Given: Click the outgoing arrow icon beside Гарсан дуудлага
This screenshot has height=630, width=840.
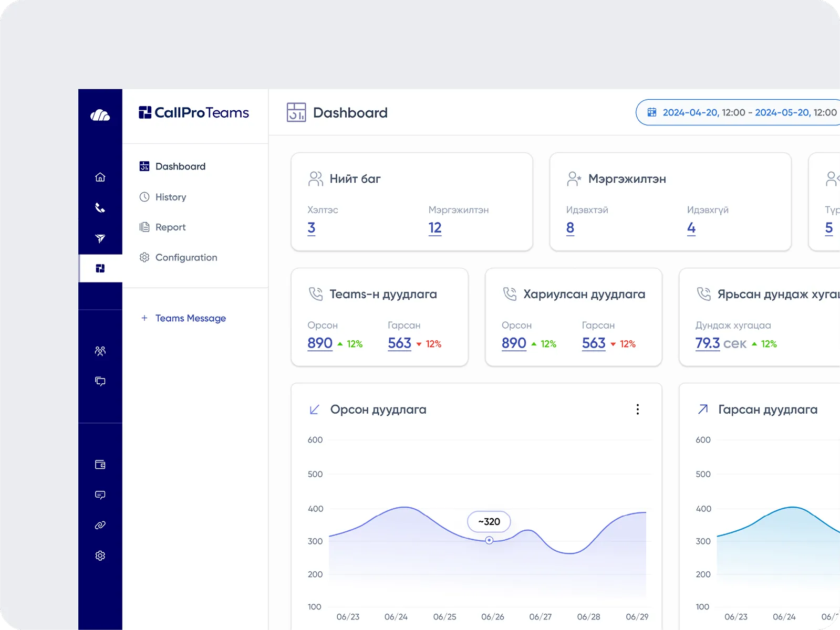Looking at the screenshot, I should click(x=703, y=409).
